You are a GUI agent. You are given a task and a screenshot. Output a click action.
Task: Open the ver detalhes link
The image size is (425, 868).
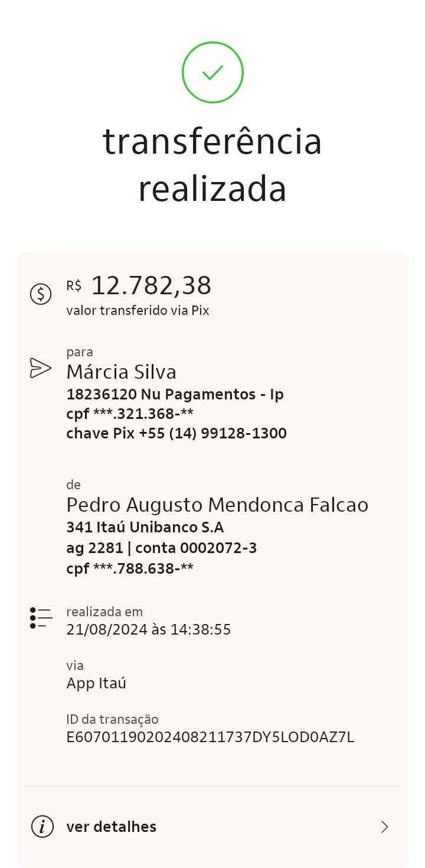click(112, 827)
